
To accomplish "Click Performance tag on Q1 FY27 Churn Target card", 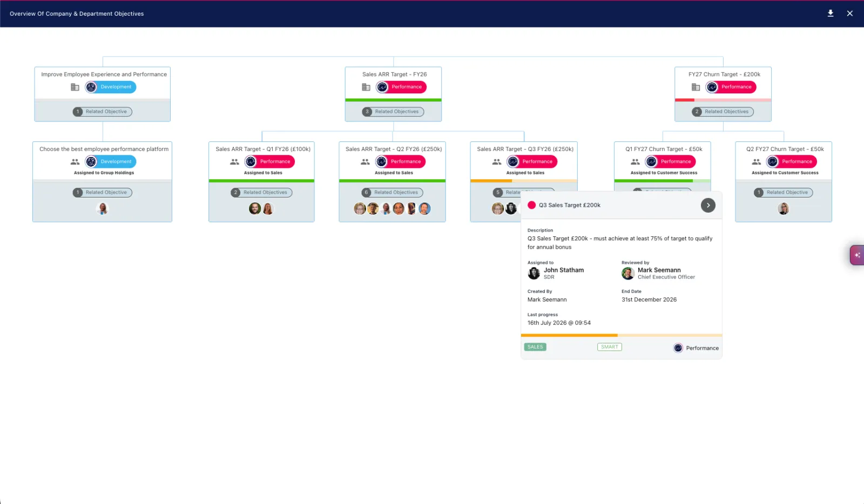I will [x=671, y=161].
